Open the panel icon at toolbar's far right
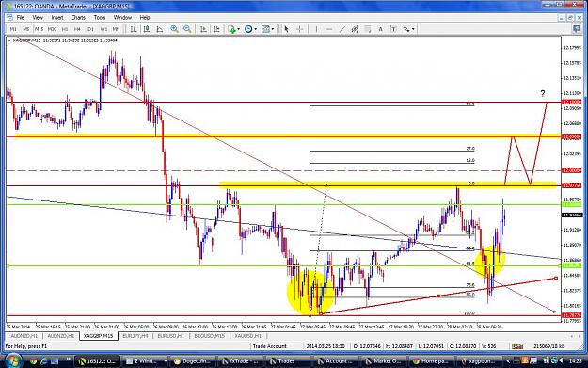Viewport: 588px width, 368px height. (x=577, y=29)
